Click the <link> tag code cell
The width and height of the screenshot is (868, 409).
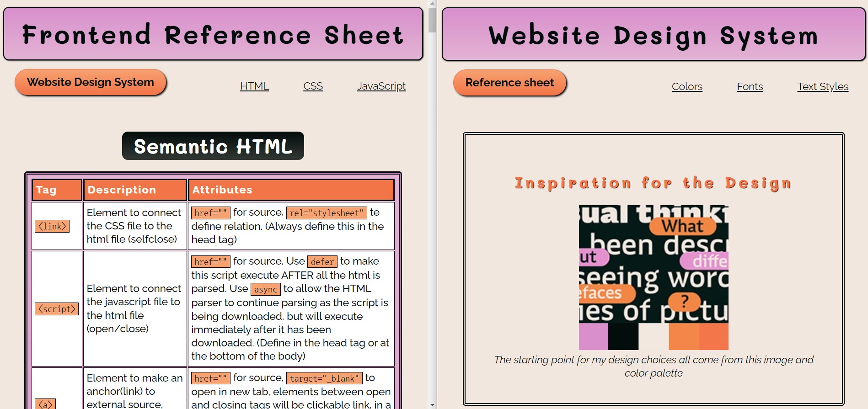[52, 226]
